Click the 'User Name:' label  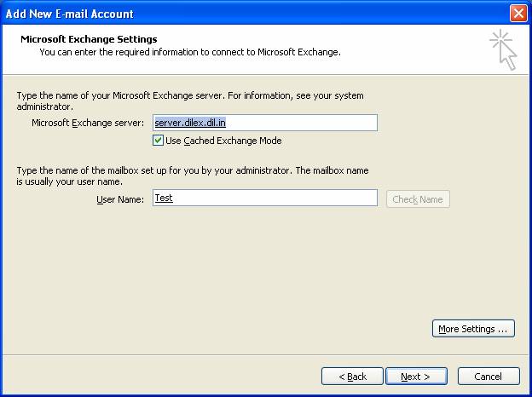pyautogui.click(x=120, y=199)
